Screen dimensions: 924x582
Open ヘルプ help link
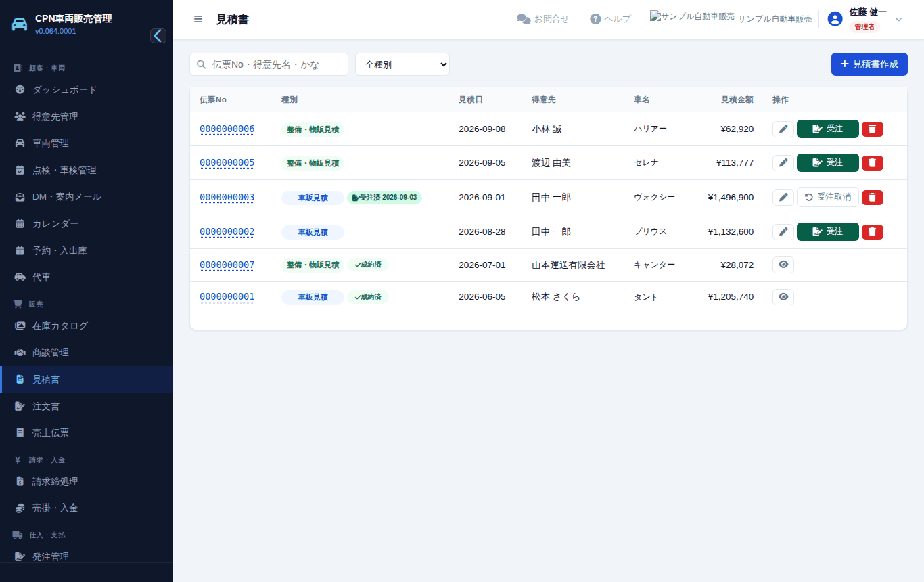coord(610,19)
